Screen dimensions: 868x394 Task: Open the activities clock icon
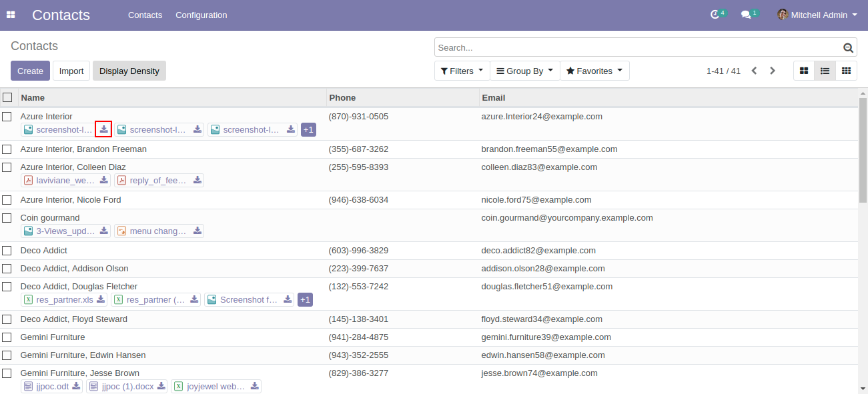[715, 15]
